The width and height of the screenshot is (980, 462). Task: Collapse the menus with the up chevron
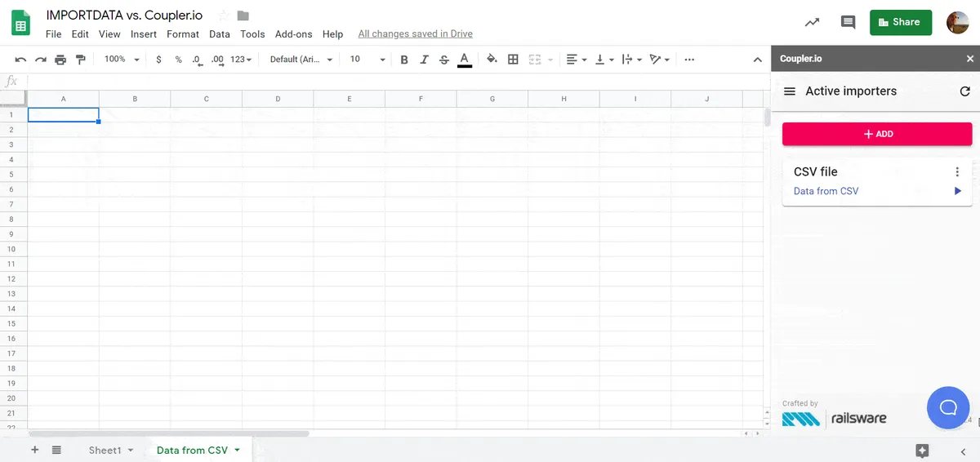757,60
